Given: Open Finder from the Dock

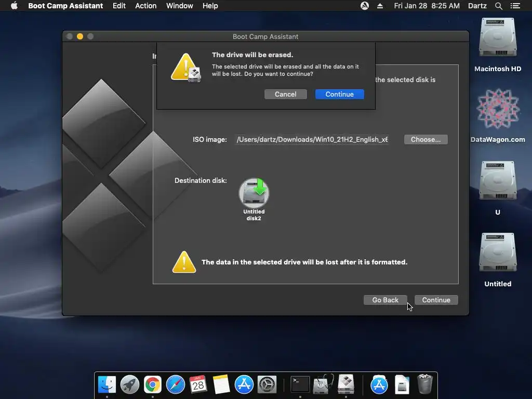Looking at the screenshot, I should [107, 385].
